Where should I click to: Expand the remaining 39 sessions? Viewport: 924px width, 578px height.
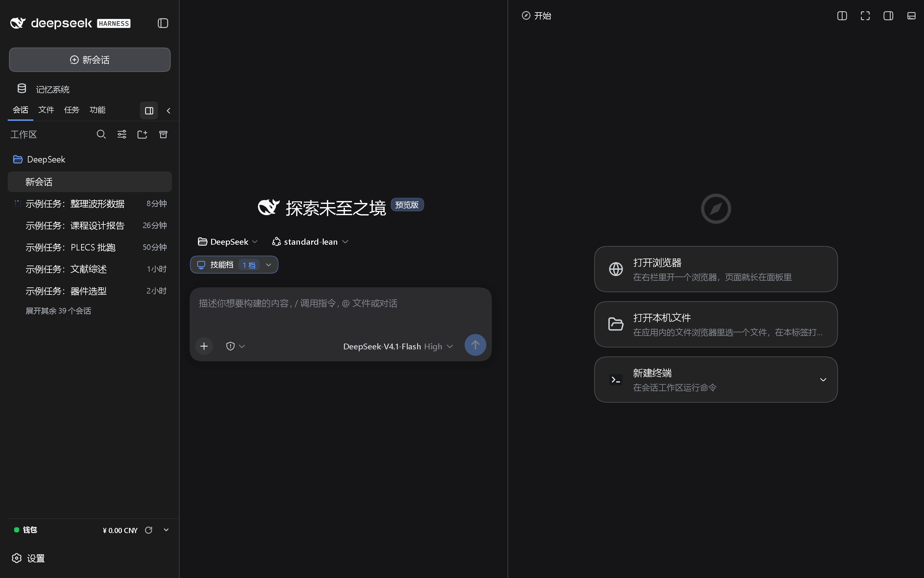pyautogui.click(x=58, y=311)
